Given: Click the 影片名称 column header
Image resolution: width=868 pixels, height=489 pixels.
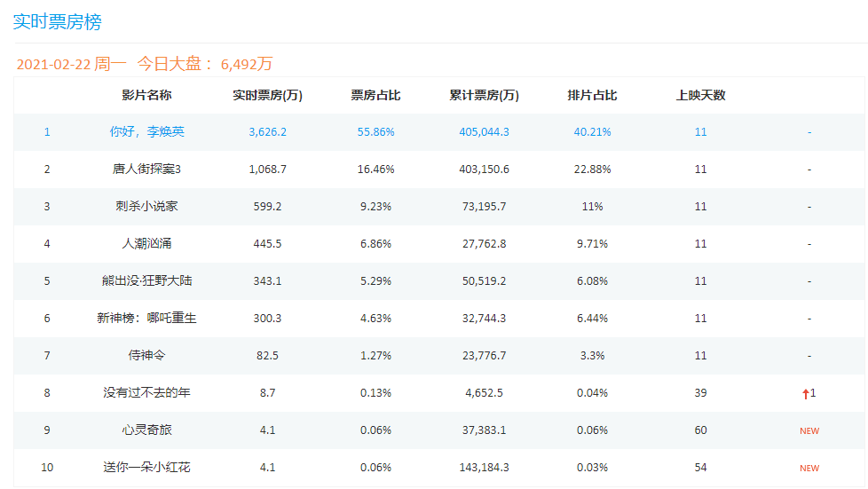Looking at the screenshot, I should (146, 95).
